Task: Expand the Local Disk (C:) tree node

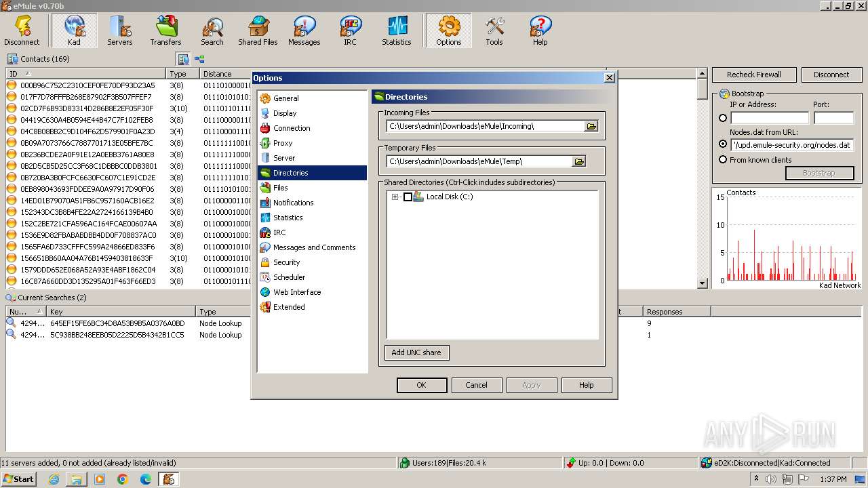Action: tap(395, 197)
